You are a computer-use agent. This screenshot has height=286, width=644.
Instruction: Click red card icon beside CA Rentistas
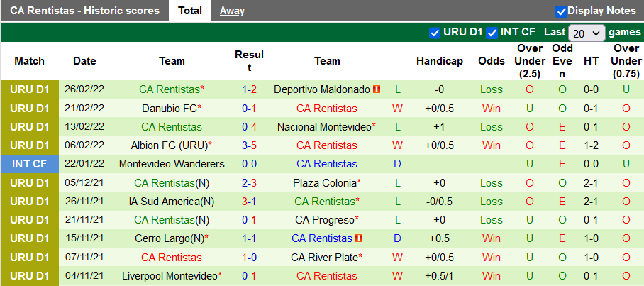(x=359, y=238)
